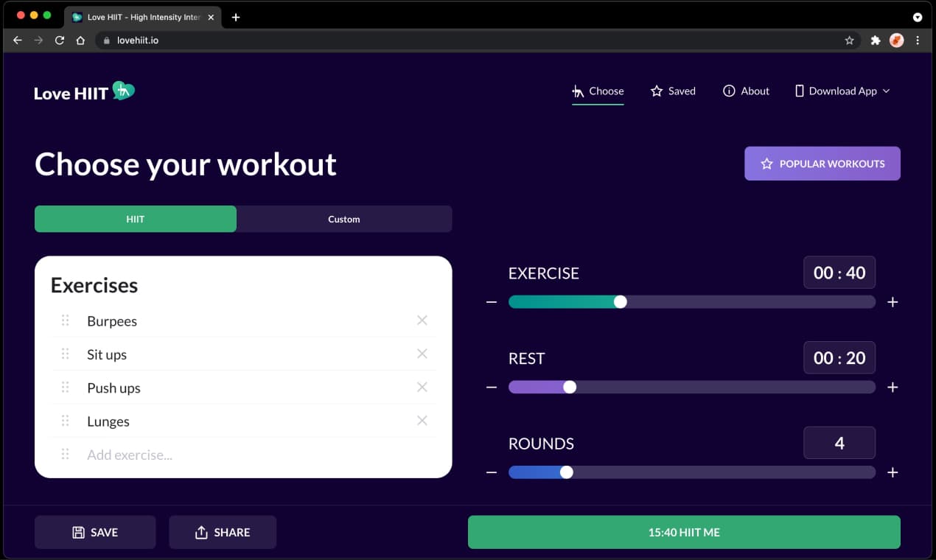Grab the drag handle for Lunges
The image size is (936, 560).
click(65, 421)
